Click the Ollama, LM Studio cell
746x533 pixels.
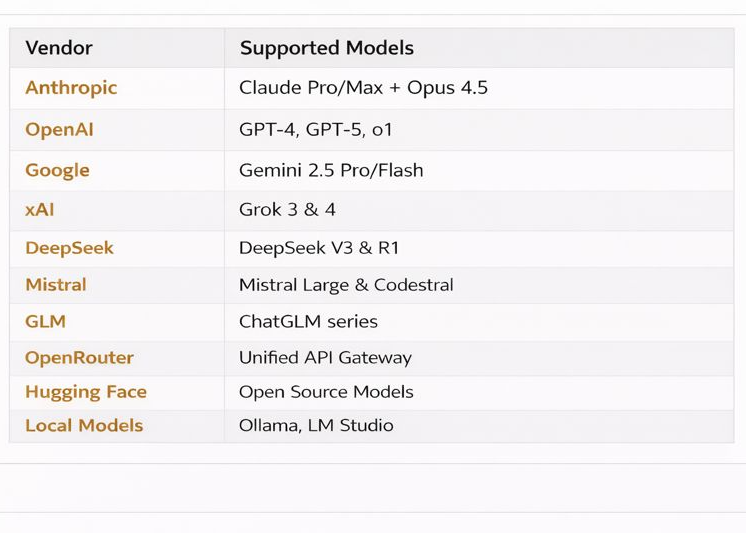coord(316,426)
